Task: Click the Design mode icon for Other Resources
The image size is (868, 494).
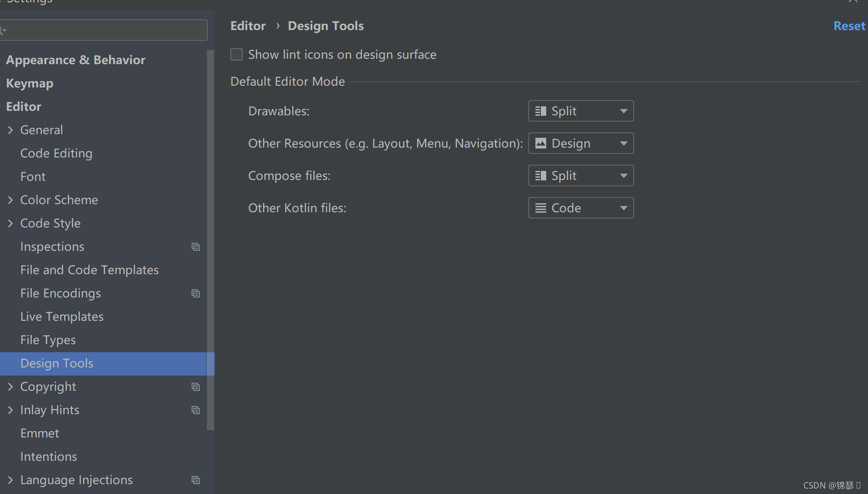Action: point(541,143)
